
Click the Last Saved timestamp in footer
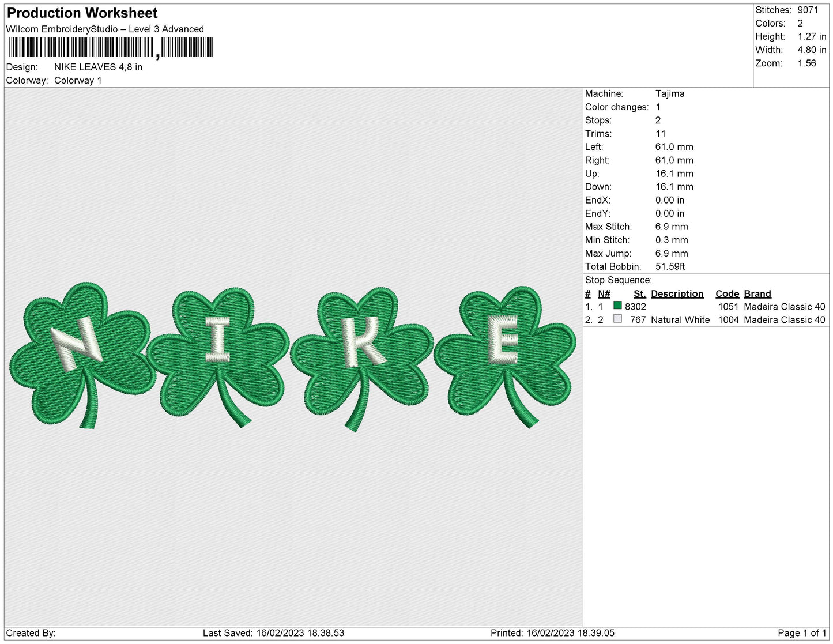pyautogui.click(x=273, y=633)
